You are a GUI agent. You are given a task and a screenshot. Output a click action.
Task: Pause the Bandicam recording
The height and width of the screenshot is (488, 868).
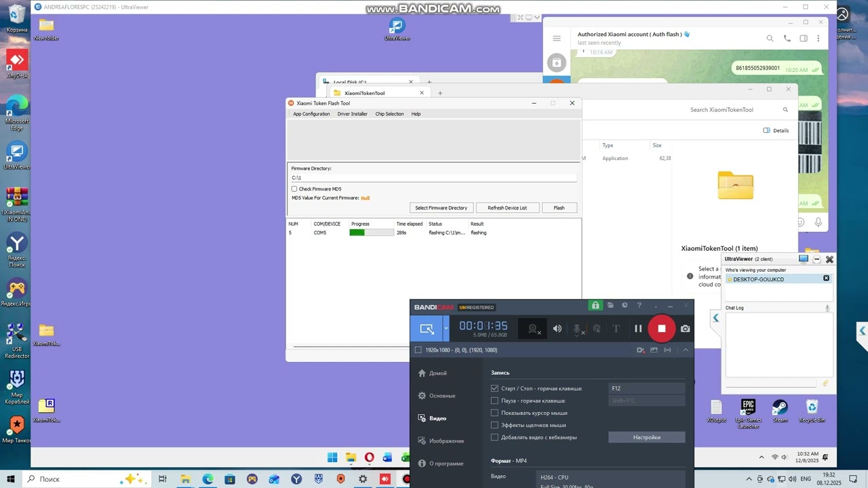638,329
